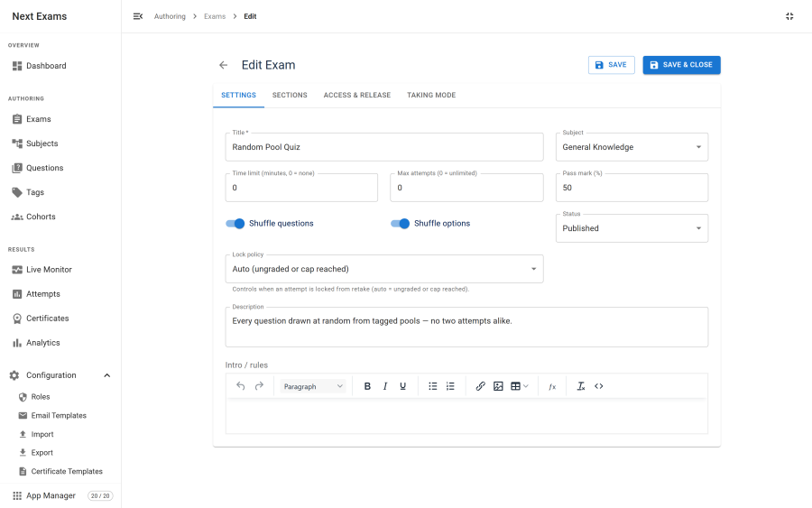The height and width of the screenshot is (508, 812).
Task: Open Live Monitor in the sidebar
Action: click(x=60, y=270)
